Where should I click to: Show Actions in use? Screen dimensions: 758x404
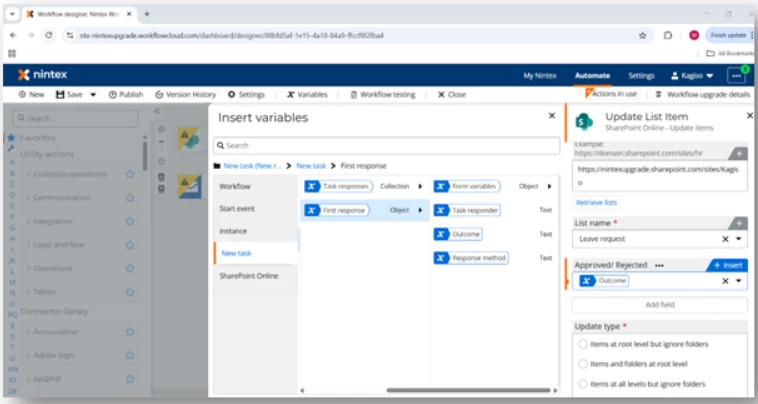coord(612,94)
